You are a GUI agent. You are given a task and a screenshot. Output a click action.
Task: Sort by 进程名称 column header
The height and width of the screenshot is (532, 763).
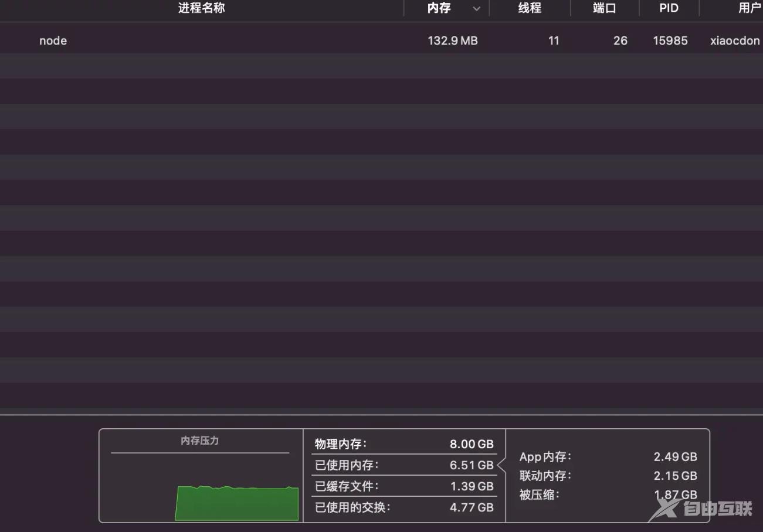201,8
